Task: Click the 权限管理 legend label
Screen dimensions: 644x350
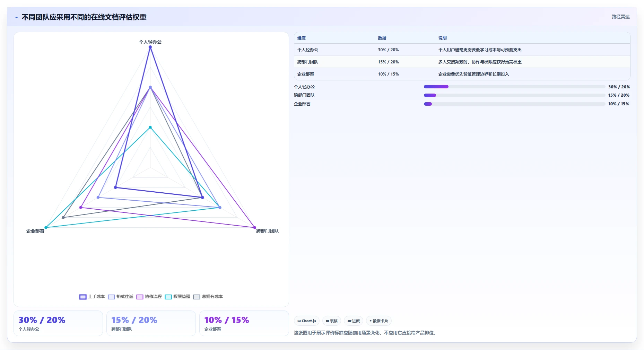Action: pyautogui.click(x=182, y=297)
